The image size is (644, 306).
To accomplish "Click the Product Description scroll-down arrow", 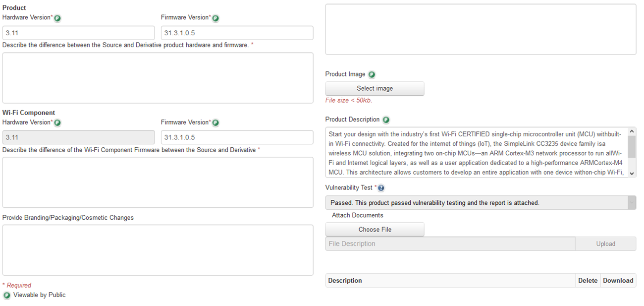I will [x=632, y=173].
